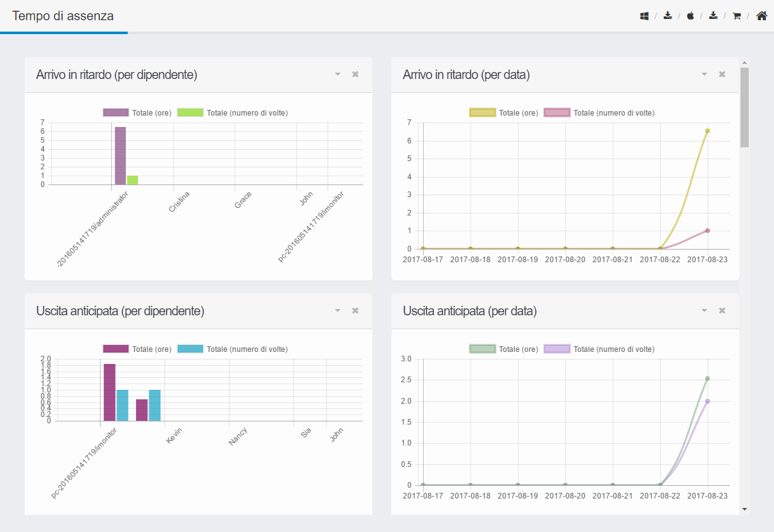This screenshot has height=532, width=774.
Task: Close the 'Arrivo in ritardo (per dipendente)' panel
Action: click(355, 75)
